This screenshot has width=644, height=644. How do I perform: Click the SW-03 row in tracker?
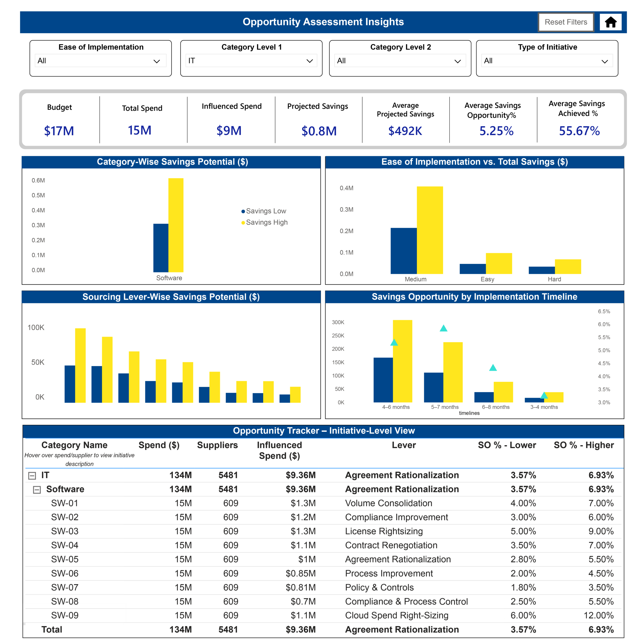click(x=323, y=531)
